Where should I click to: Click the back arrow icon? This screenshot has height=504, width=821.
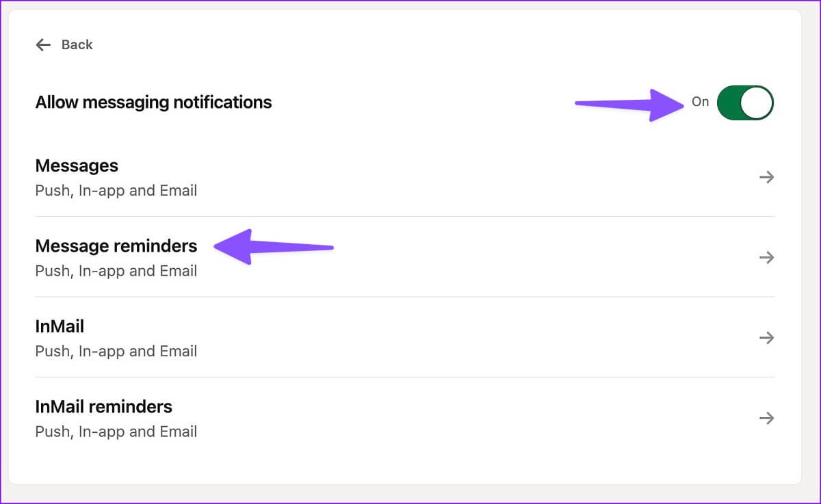click(43, 45)
